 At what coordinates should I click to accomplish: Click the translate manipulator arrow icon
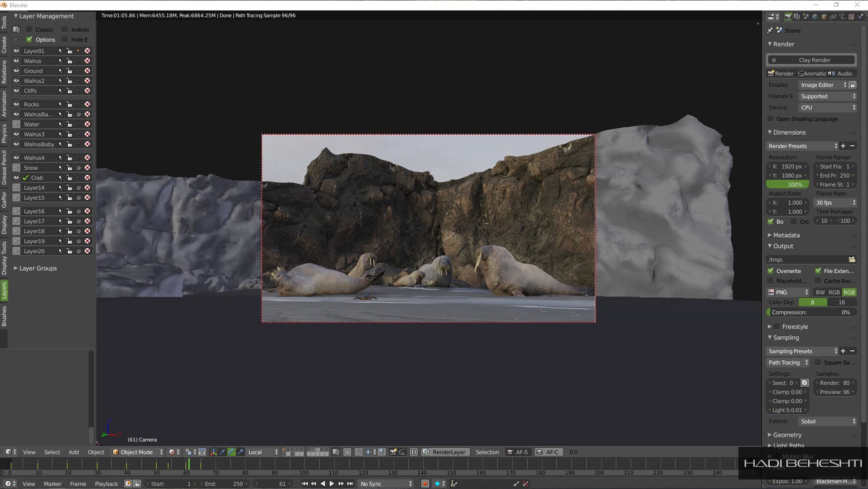click(x=222, y=452)
